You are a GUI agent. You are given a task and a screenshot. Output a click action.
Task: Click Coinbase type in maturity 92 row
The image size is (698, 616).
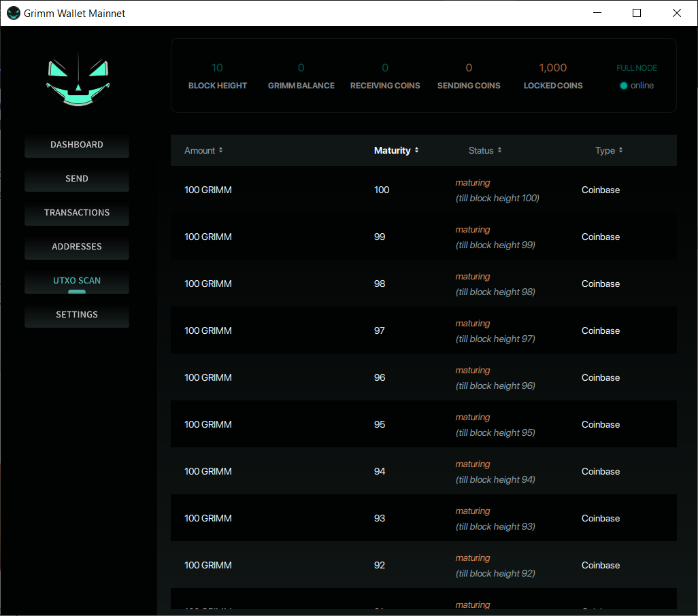click(x=601, y=565)
